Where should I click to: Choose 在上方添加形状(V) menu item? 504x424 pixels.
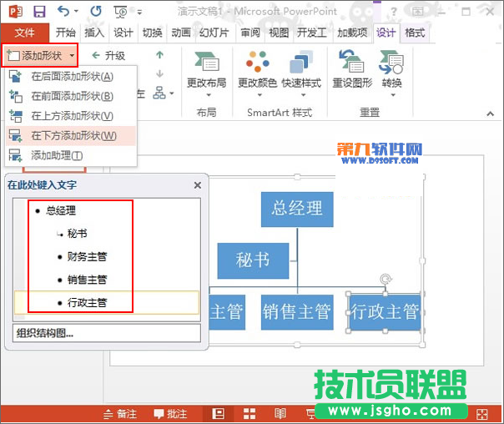[71, 116]
